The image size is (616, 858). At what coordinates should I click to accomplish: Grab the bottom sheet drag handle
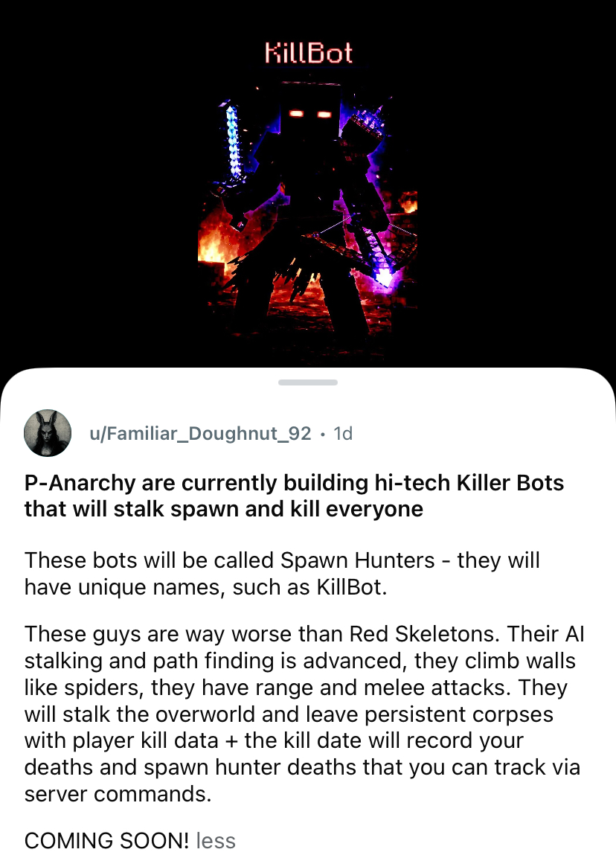[308, 382]
